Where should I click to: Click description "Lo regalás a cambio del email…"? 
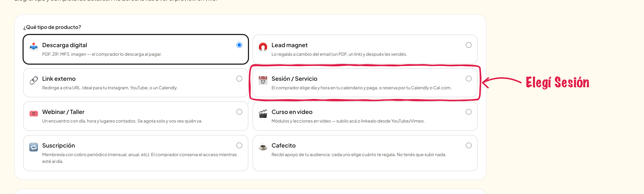pos(339,54)
